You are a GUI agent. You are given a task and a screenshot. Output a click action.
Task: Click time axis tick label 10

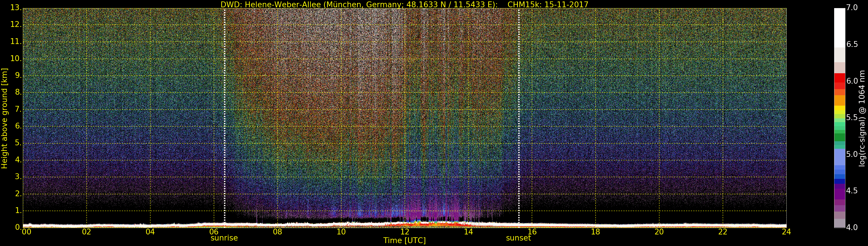pos(341,232)
